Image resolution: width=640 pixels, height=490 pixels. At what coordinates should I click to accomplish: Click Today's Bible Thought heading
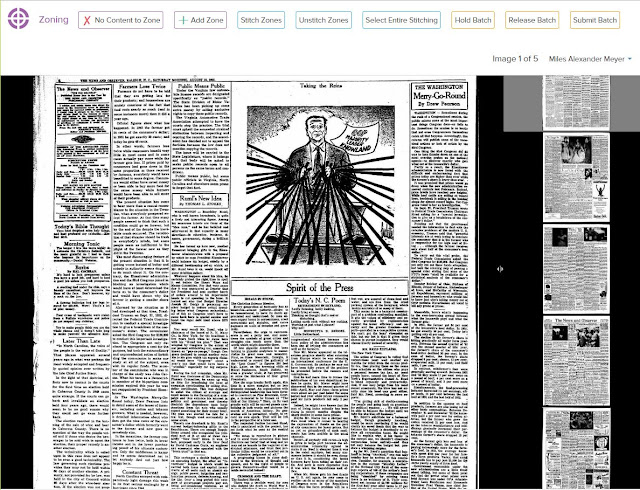coord(82,227)
